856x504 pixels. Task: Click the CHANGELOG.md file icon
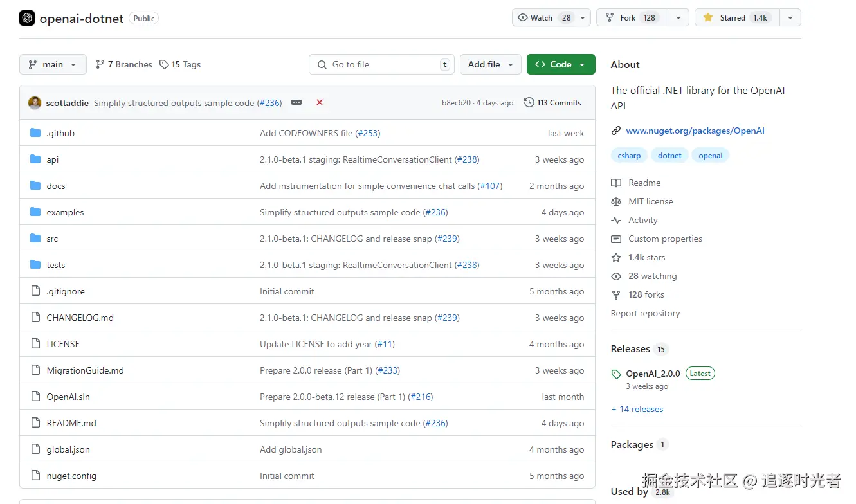[x=35, y=318]
